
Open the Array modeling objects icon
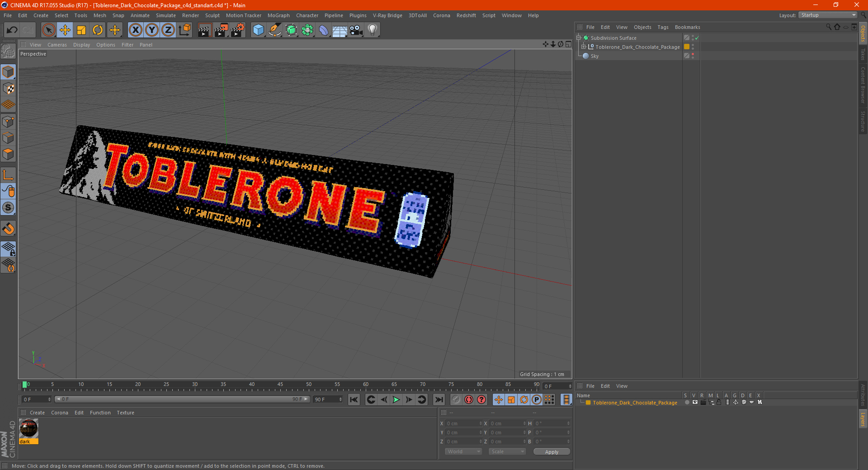307,30
